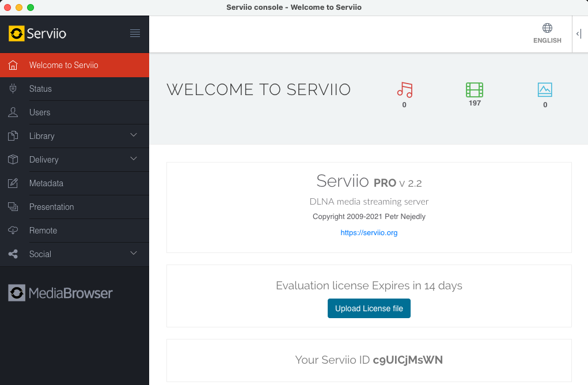
Task: Click the Copyright 2009-2021 Petr Nejedly text
Action: (369, 217)
